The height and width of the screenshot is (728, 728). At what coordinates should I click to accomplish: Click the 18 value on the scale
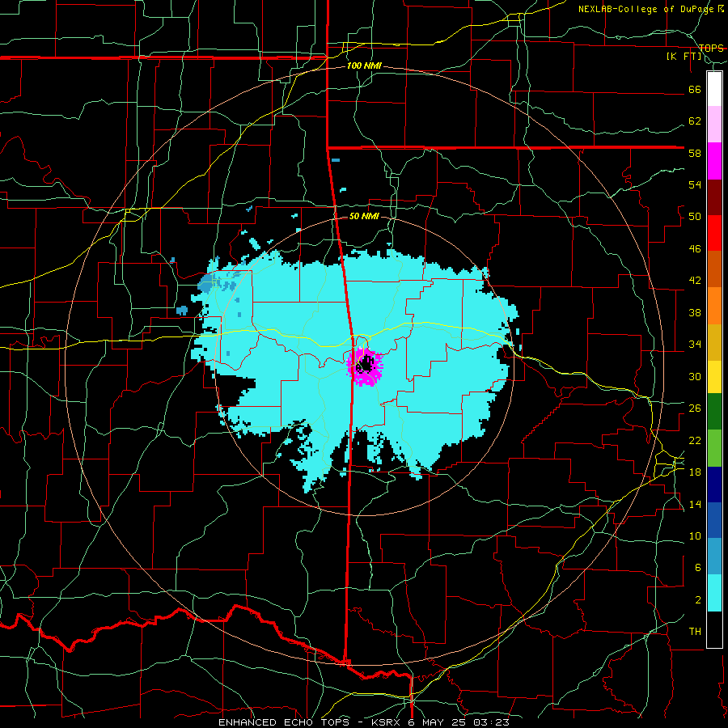(695, 472)
